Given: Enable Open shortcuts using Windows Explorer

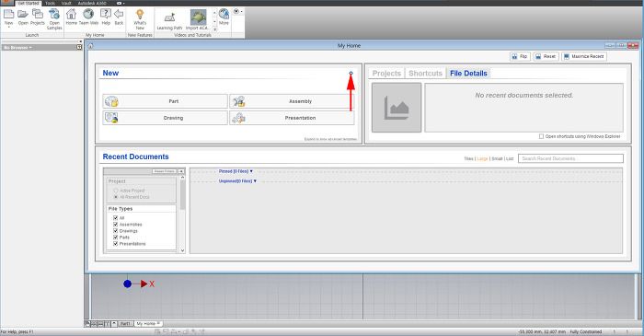Looking at the screenshot, I should pos(541,136).
